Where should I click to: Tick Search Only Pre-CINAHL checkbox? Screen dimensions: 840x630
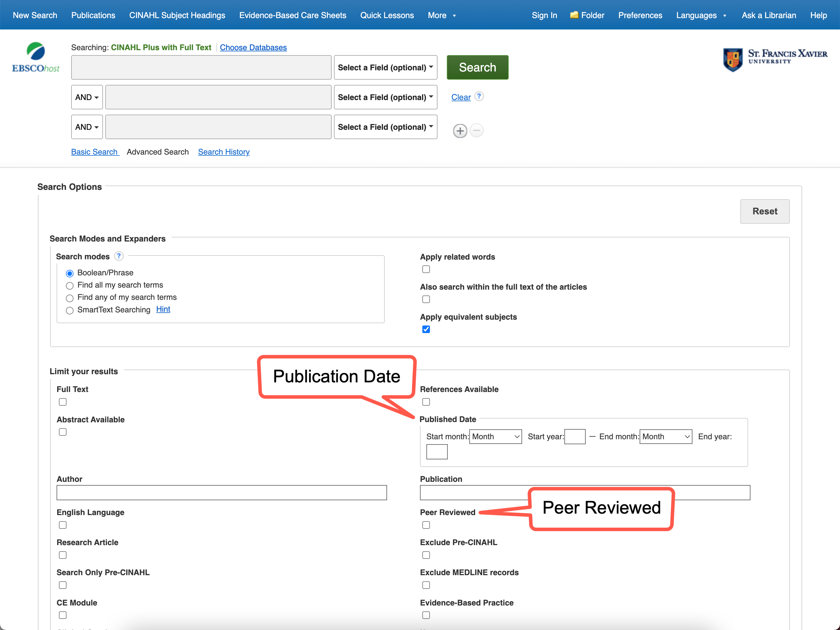[x=63, y=585]
